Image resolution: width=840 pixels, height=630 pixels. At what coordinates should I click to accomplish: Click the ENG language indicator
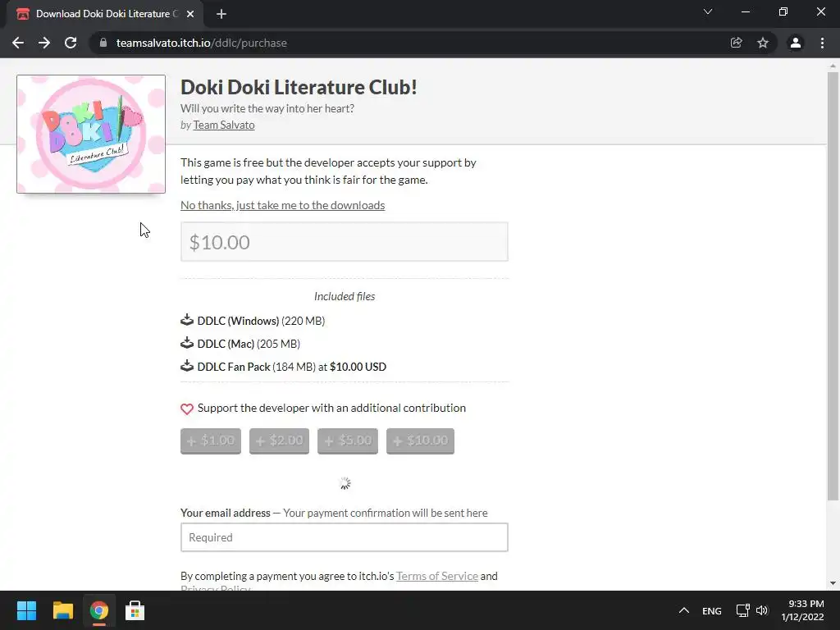[712, 611]
